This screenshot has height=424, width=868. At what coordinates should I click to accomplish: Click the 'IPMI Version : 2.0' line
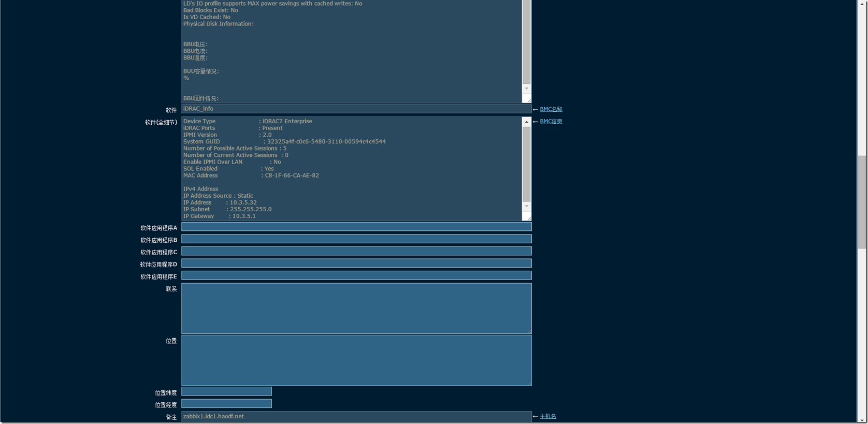pos(227,135)
